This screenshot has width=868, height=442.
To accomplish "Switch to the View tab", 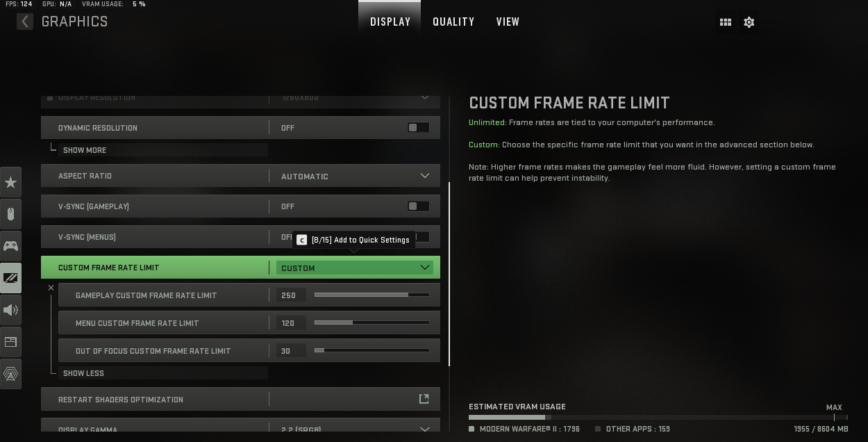I will (508, 22).
